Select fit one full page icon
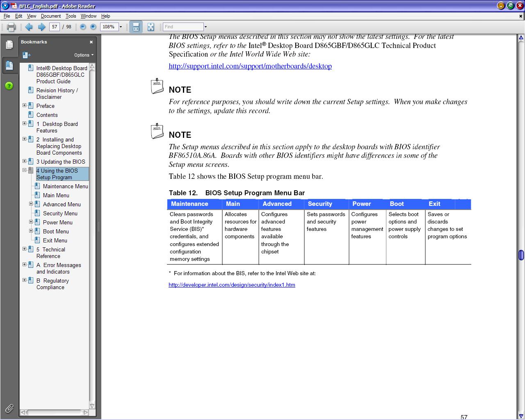The image size is (525, 420). (151, 27)
